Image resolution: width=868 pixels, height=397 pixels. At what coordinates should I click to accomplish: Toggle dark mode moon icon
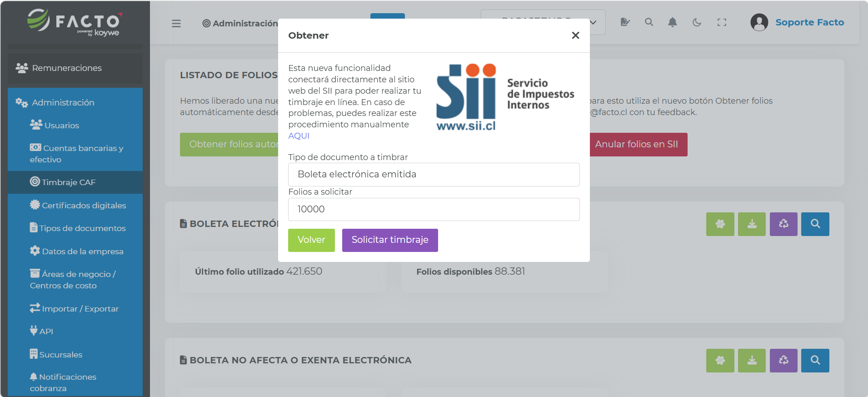697,22
